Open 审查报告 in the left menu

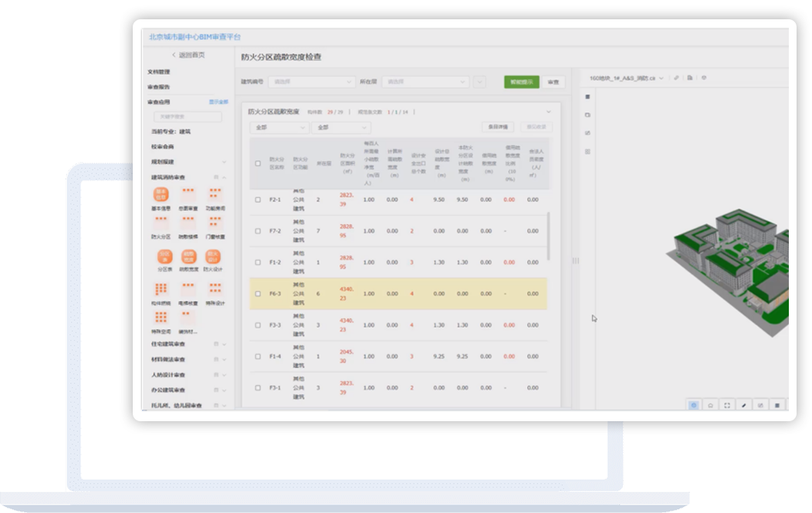(x=159, y=87)
